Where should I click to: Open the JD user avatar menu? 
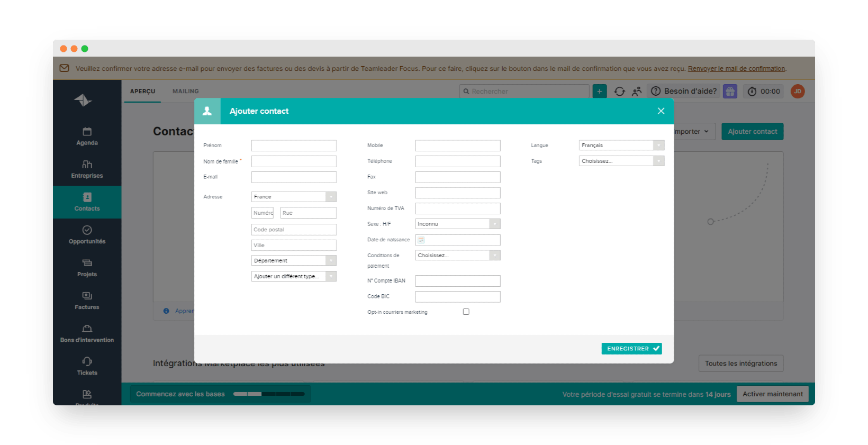click(x=798, y=91)
